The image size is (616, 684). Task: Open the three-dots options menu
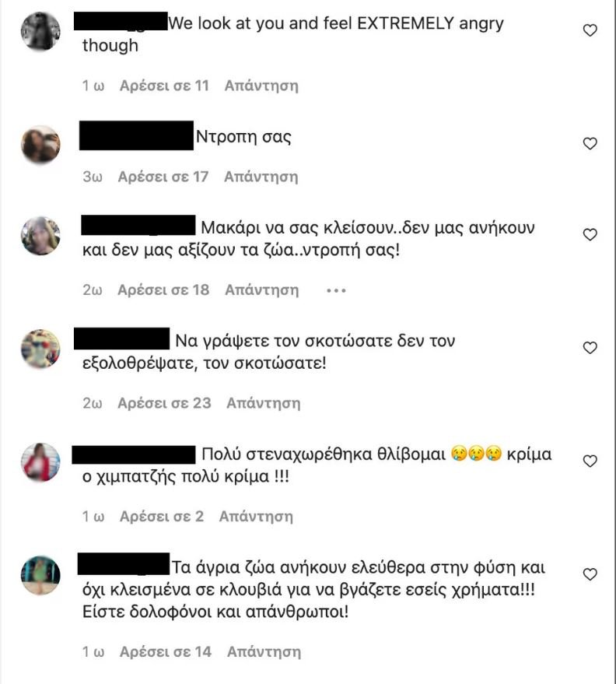(x=336, y=290)
